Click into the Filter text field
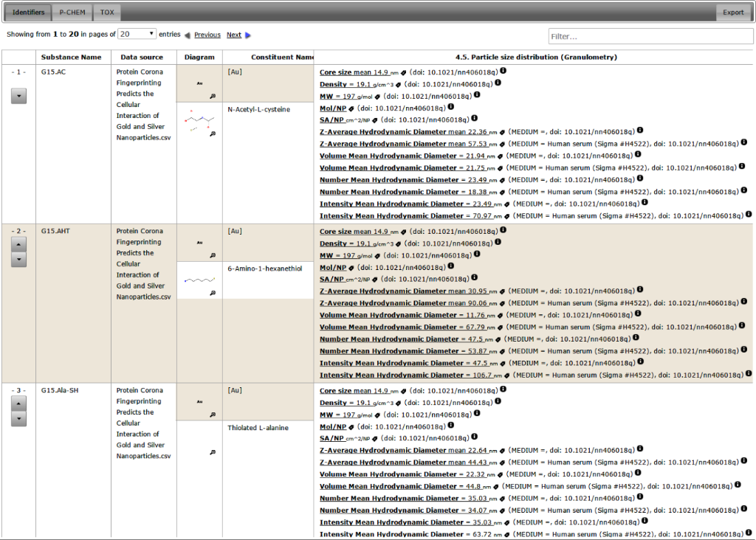 pos(650,36)
